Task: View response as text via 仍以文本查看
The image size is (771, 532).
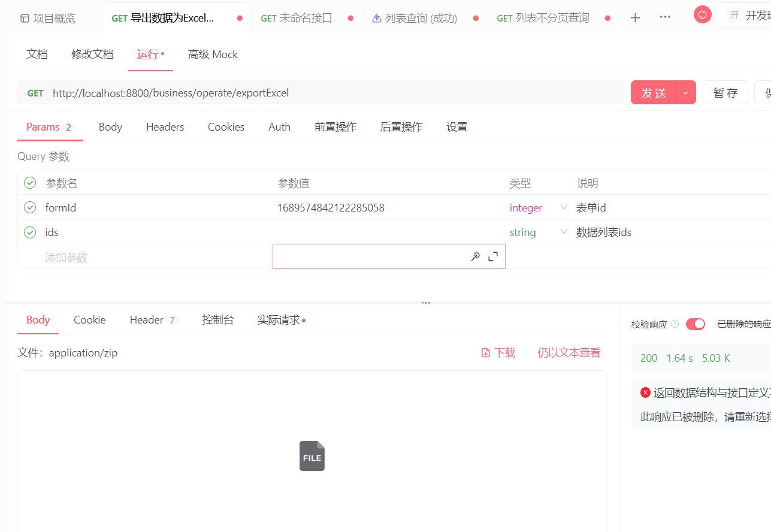Action: tap(568, 353)
